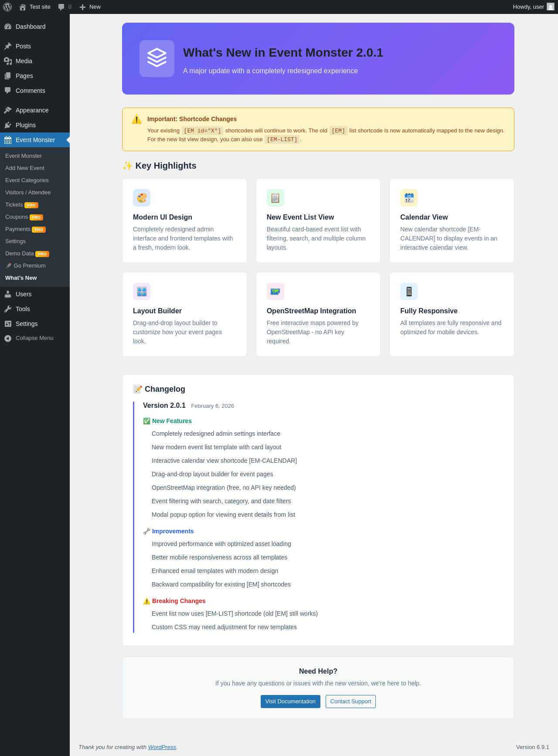The height and width of the screenshot is (756, 558).
Task: Click the Event Monster calendar icon
Action: pos(8,140)
